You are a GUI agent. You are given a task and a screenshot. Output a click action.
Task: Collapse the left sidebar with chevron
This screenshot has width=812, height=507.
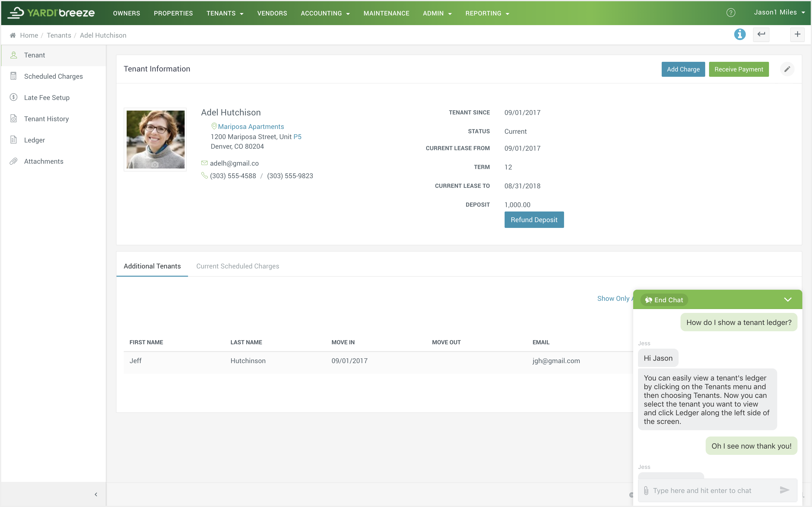pyautogui.click(x=96, y=494)
